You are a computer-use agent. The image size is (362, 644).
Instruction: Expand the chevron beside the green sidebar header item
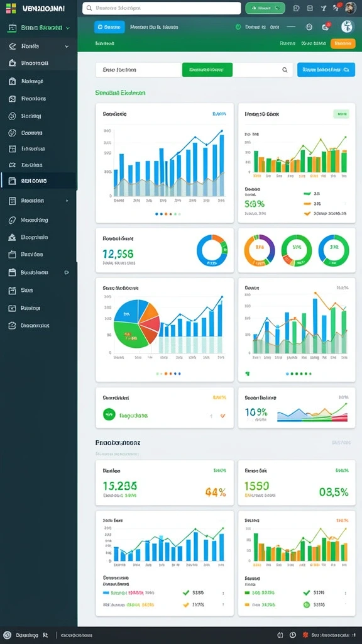(x=68, y=28)
